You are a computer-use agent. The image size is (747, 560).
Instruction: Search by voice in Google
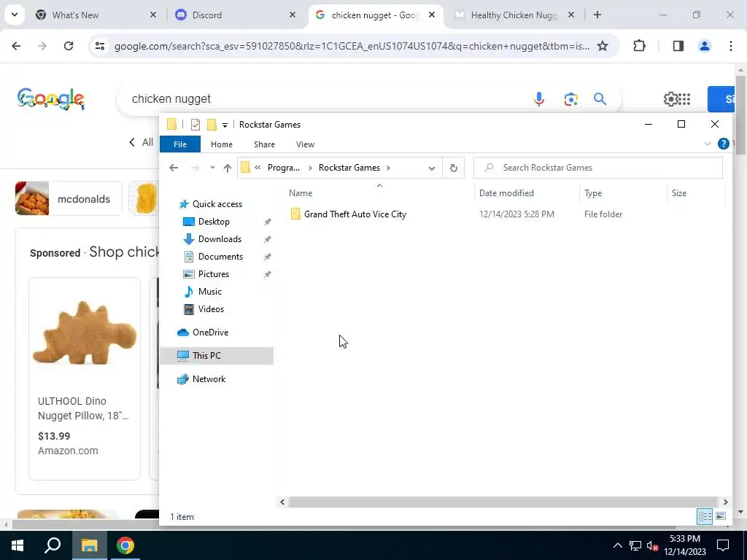point(539,99)
